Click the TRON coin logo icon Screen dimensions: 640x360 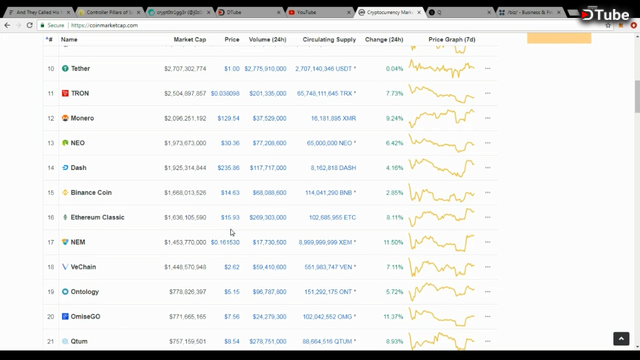pos(65,93)
